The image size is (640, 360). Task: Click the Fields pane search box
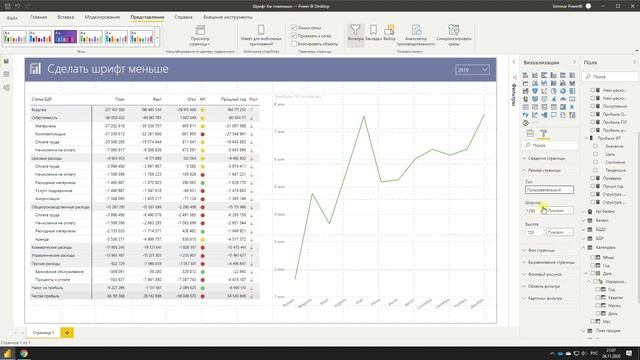click(610, 76)
